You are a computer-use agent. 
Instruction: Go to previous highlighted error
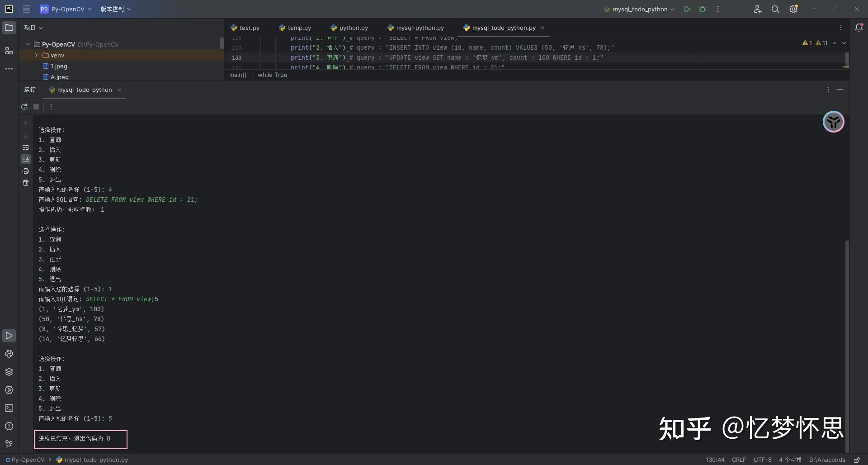click(835, 43)
